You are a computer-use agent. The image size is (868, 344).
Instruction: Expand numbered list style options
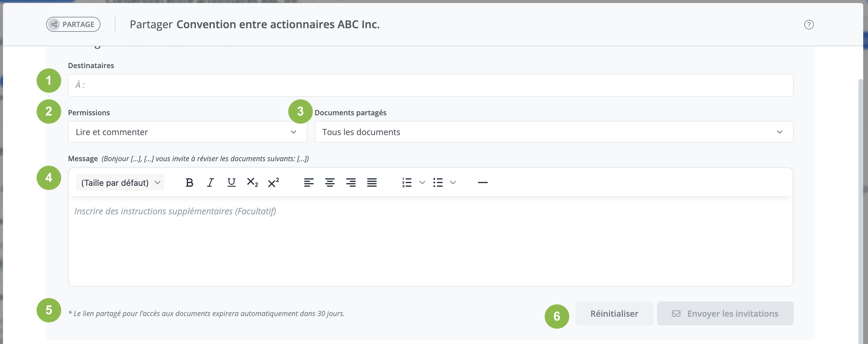tap(422, 183)
